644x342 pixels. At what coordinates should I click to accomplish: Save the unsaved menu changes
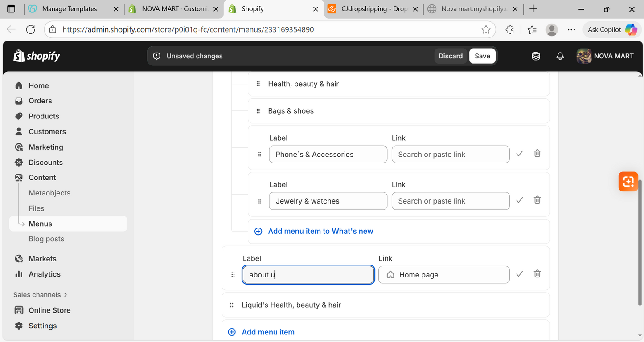click(482, 56)
